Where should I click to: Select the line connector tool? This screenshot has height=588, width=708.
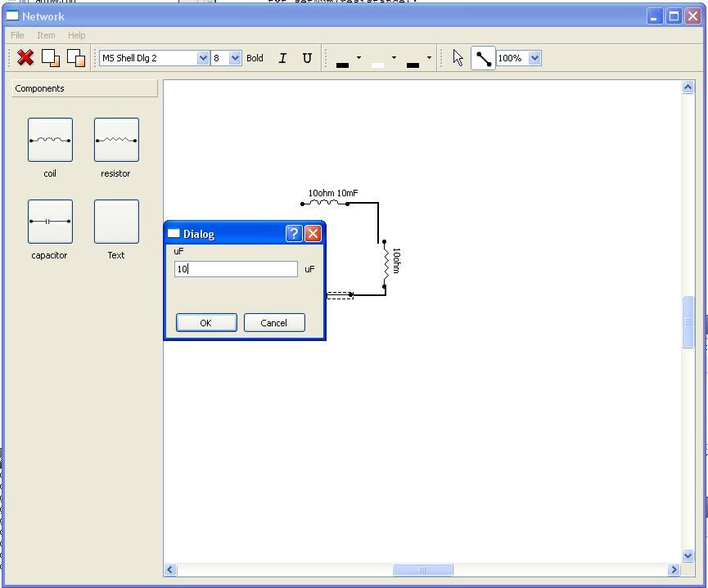pyautogui.click(x=483, y=58)
